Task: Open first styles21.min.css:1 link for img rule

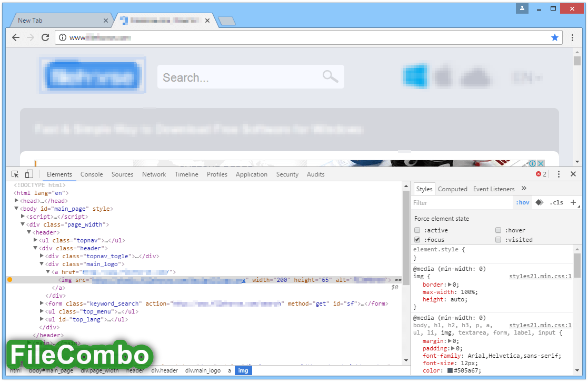Action: tap(540, 276)
